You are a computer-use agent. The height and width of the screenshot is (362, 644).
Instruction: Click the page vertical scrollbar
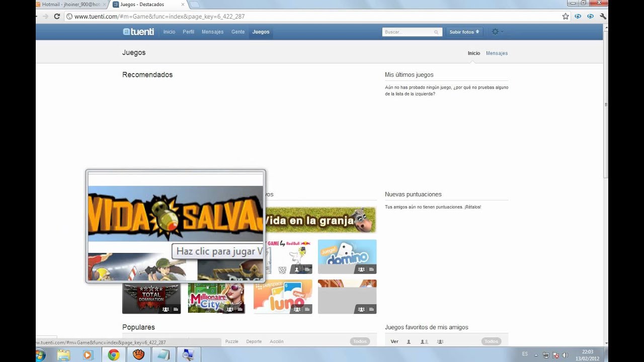(x=606, y=105)
